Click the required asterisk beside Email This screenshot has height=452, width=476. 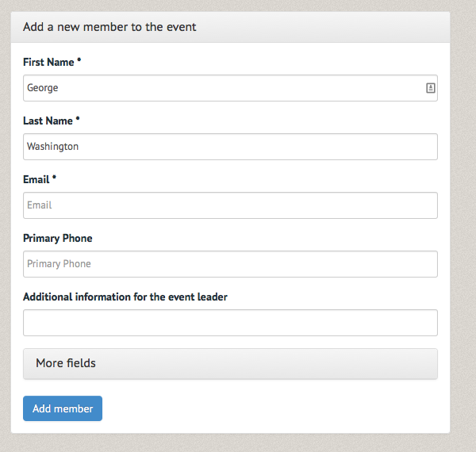click(54, 177)
